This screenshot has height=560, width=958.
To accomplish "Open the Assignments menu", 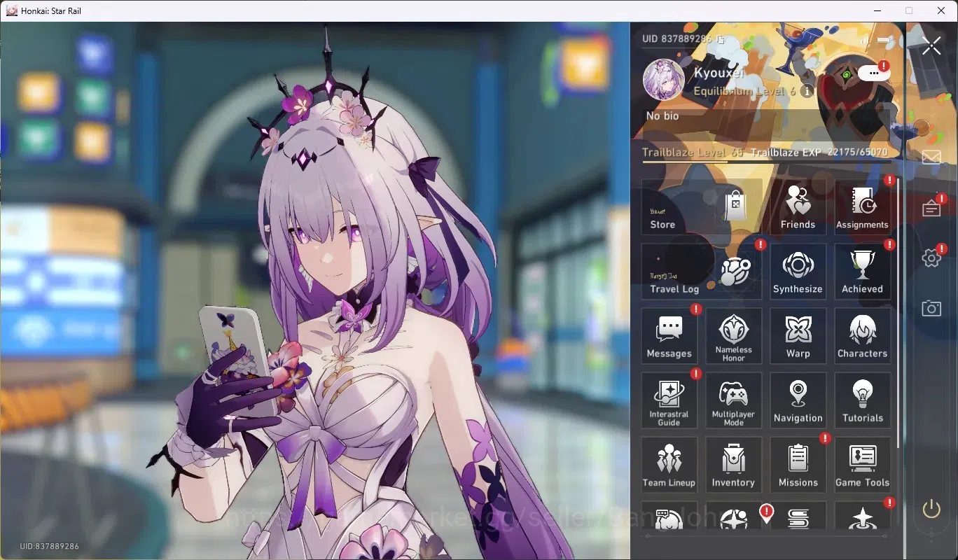I will (x=862, y=206).
